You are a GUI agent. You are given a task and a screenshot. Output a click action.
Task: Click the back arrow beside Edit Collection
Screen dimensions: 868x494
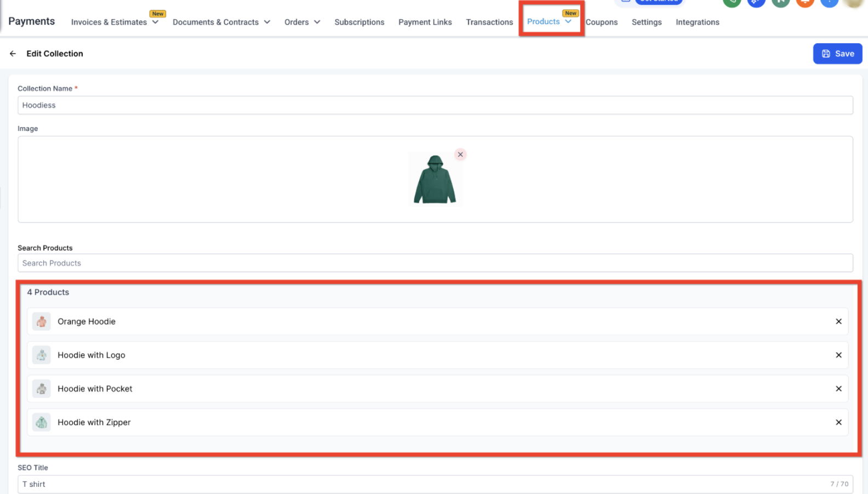point(13,54)
